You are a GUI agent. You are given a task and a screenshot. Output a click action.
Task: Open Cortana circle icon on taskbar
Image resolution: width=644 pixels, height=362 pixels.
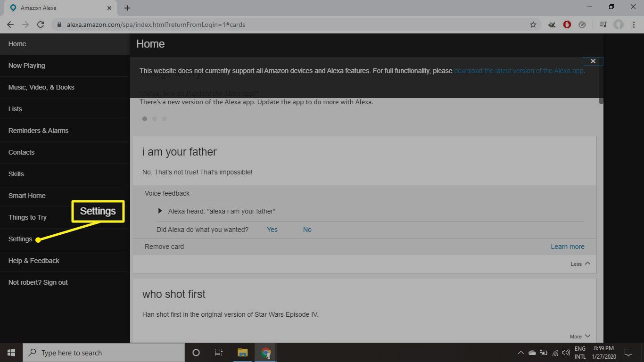[x=196, y=353]
